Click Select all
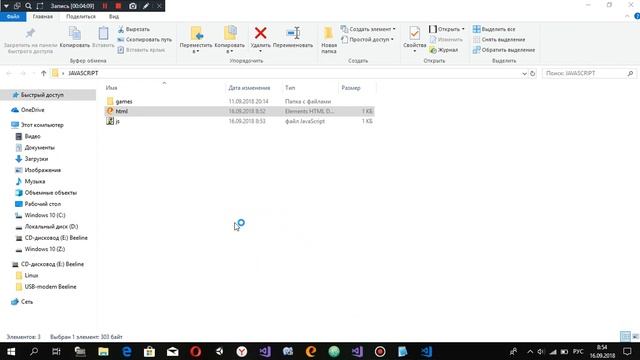The width and height of the screenshot is (640, 360). pyautogui.click(x=494, y=29)
